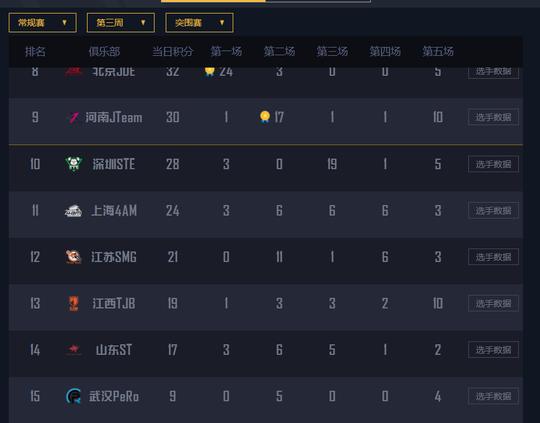This screenshot has width=540, height=423.
Task: Click the 江苏SMG team name
Action: 114,257
